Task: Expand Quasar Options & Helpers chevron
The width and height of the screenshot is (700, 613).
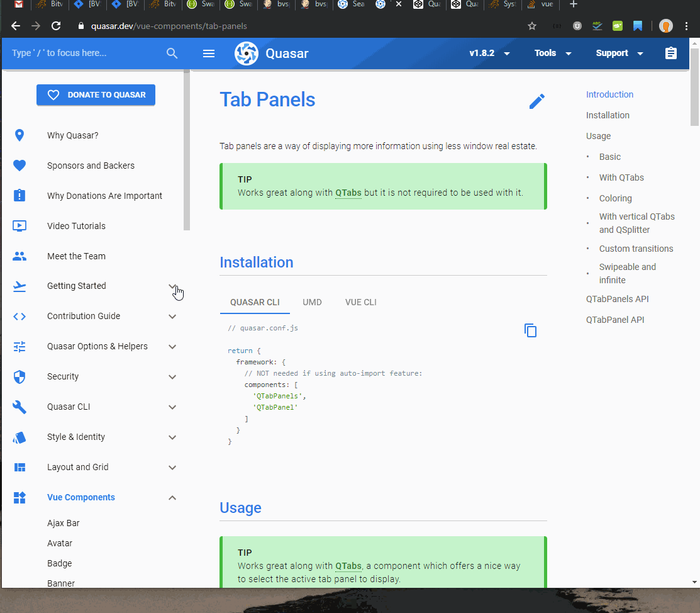Action: click(172, 347)
